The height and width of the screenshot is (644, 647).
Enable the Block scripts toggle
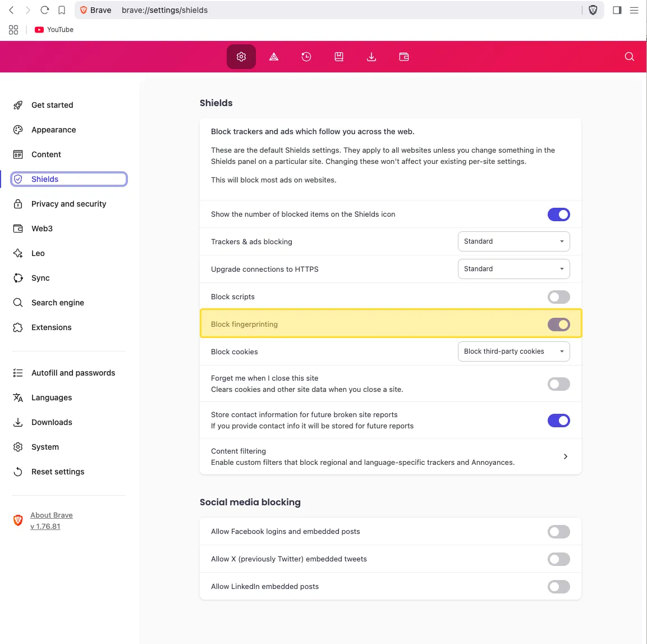[x=558, y=297]
